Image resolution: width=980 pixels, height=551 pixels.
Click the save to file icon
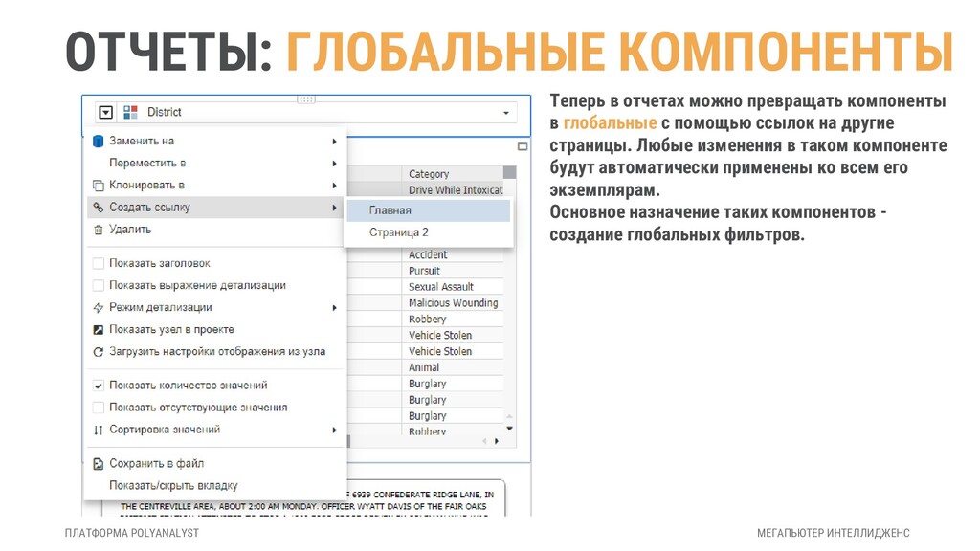click(x=99, y=464)
